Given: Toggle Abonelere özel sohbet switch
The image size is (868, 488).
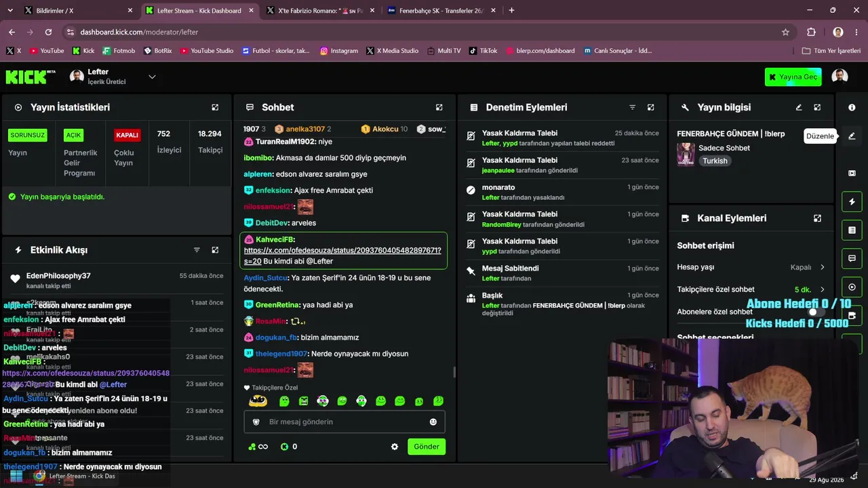Looking at the screenshot, I should coord(816,312).
